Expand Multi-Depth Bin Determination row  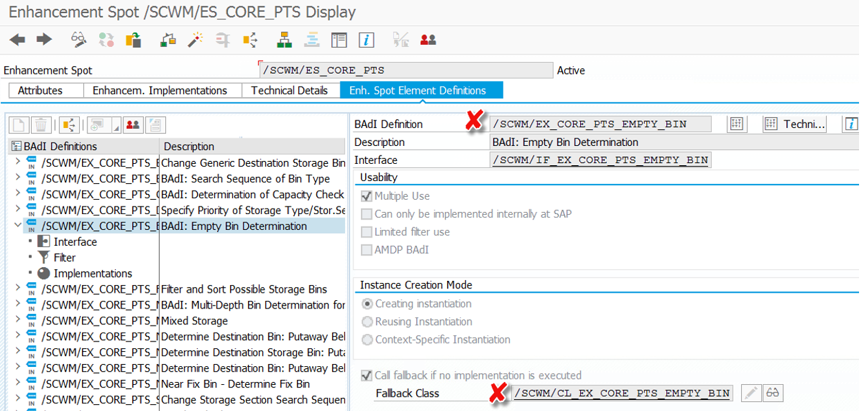[18, 305]
